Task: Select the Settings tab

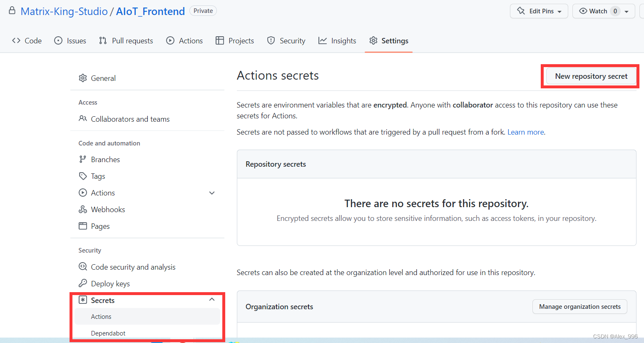Action: click(x=389, y=40)
